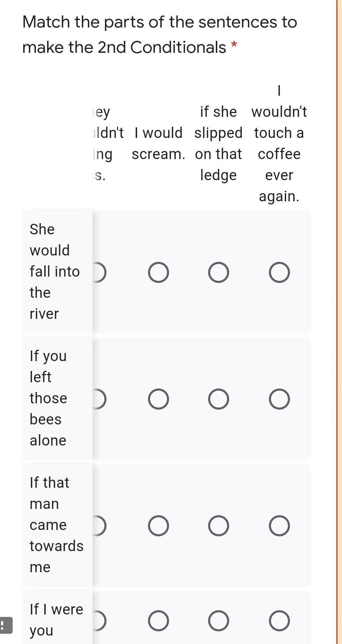This screenshot has height=644, width=342.
Task: Click the 'If you left those bees alone' row label
Action: point(48,398)
